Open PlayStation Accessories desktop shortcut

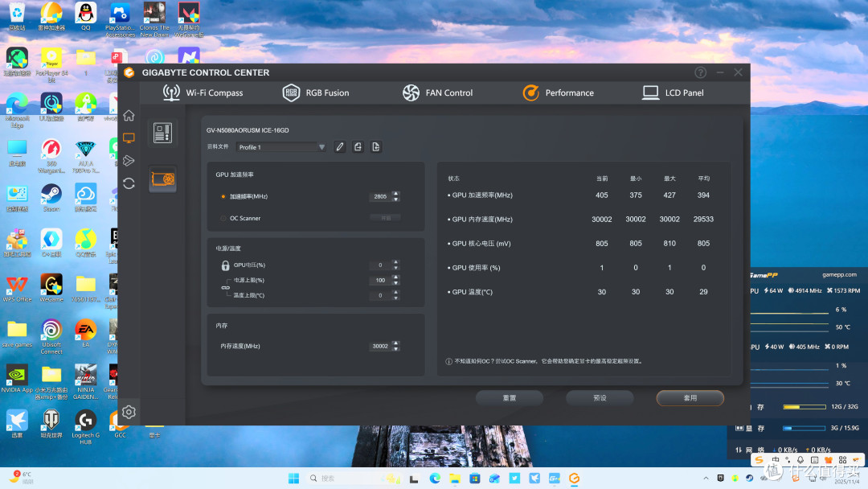point(120,19)
